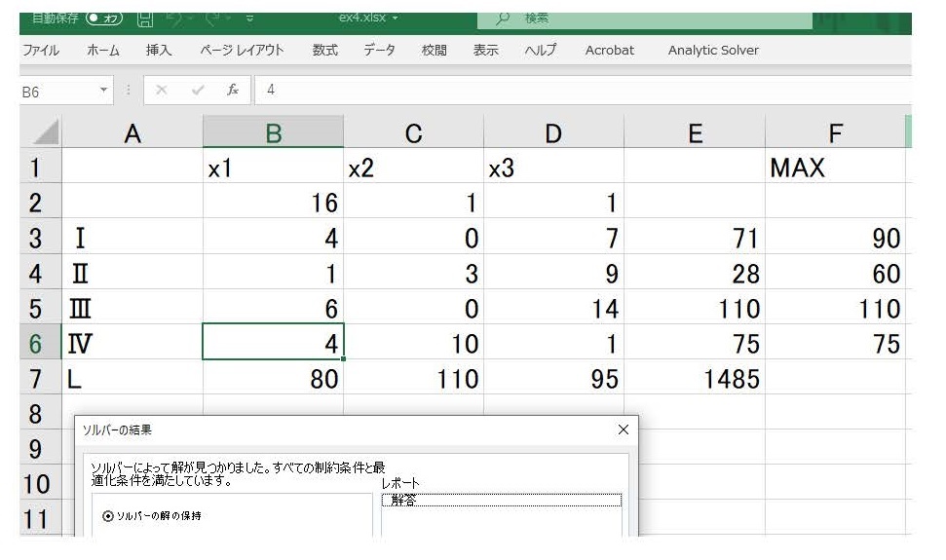The image size is (946, 560).
Task: Select cell E7 containing 1485
Action: pyautogui.click(x=694, y=379)
